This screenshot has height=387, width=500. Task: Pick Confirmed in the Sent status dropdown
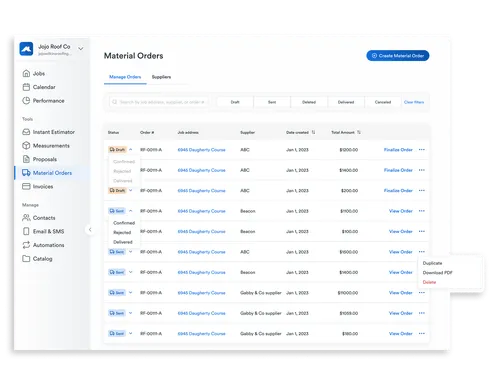(124, 223)
